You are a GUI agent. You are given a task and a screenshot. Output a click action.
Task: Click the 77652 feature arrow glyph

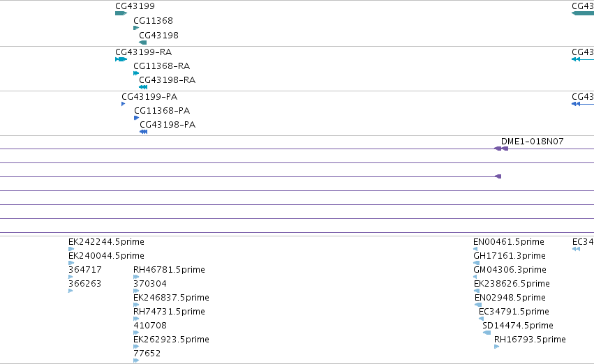(x=136, y=361)
